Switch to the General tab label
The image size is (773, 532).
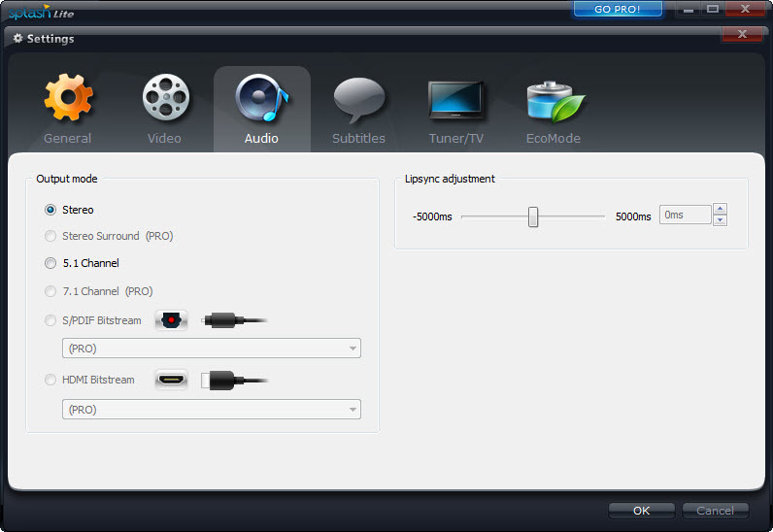pyautogui.click(x=68, y=139)
